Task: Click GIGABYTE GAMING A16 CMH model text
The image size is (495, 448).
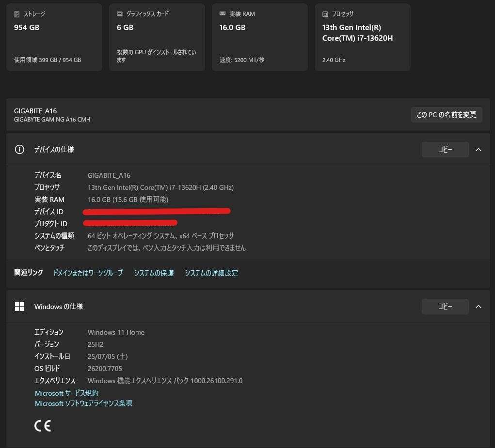Action: (52, 120)
